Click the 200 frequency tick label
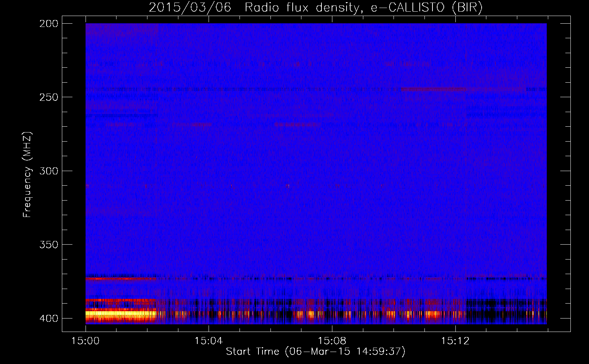Screen dimensions: 589x364 pyautogui.click(x=49, y=24)
